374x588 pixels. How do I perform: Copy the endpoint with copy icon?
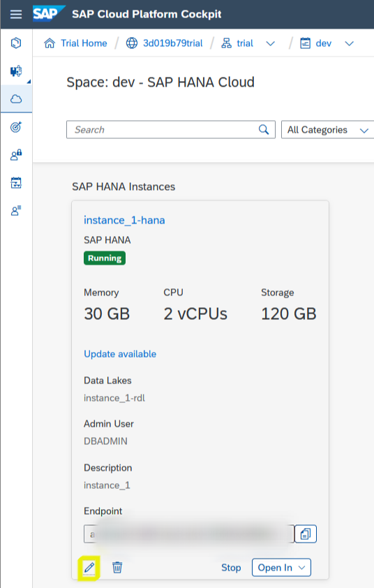click(306, 534)
